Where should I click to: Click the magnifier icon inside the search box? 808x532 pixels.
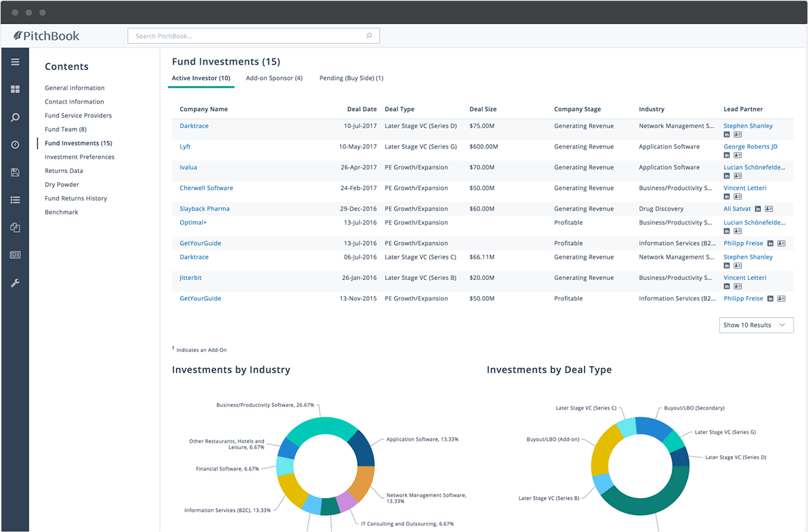pos(369,36)
